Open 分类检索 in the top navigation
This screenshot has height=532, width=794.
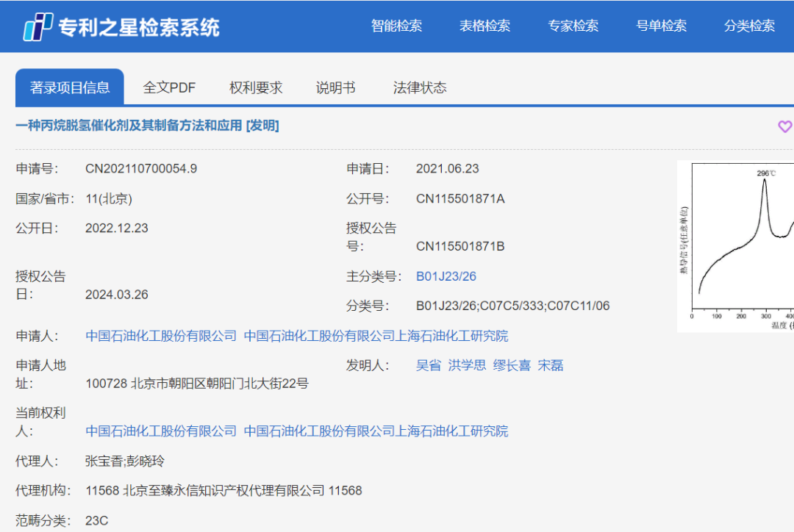click(749, 26)
